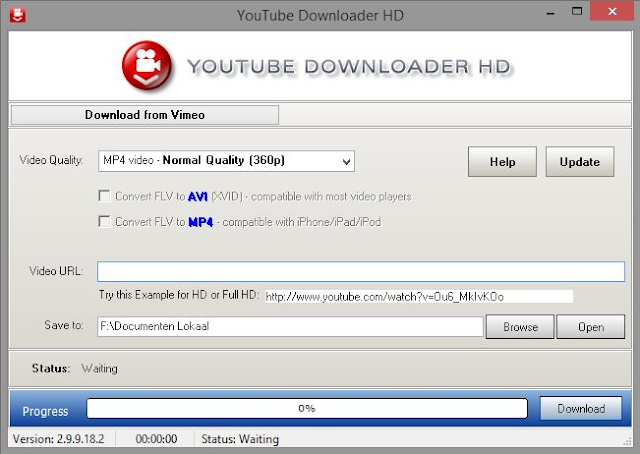The width and height of the screenshot is (640, 454).
Task: Click the Waiting status label
Action: point(100,368)
